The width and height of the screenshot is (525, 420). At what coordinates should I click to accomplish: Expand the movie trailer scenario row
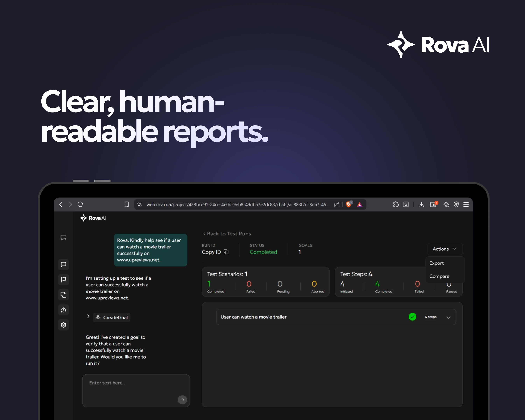pos(448,317)
